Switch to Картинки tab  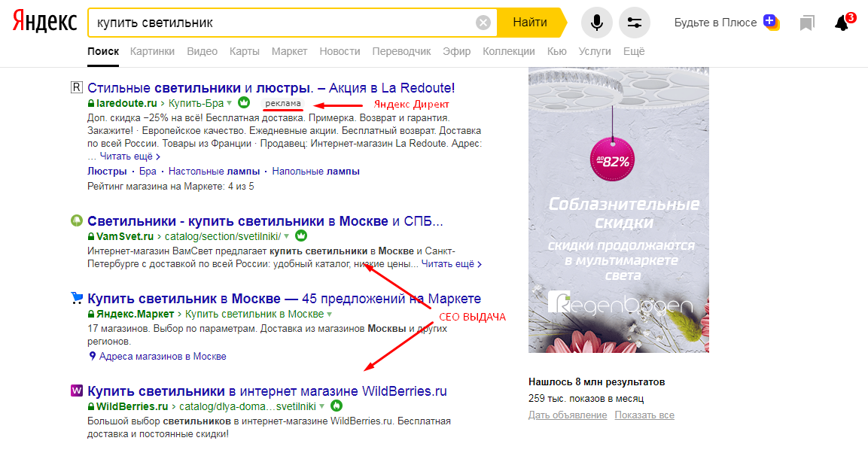pos(152,51)
